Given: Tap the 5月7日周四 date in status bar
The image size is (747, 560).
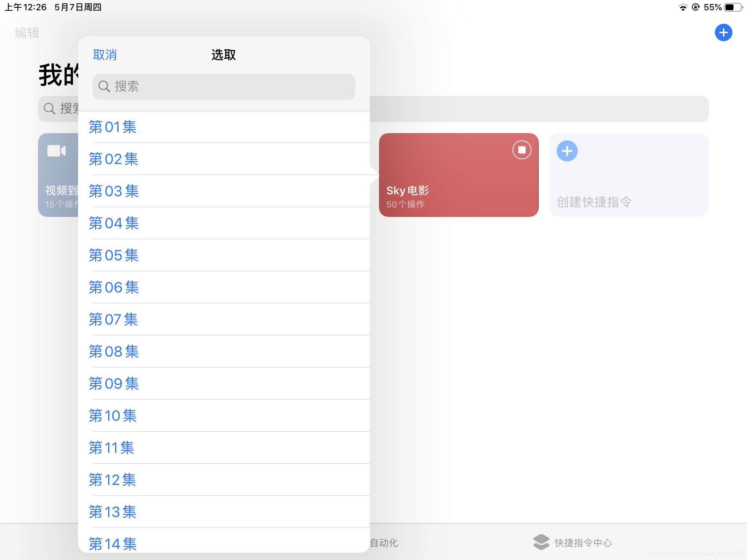Looking at the screenshot, I should [78, 7].
